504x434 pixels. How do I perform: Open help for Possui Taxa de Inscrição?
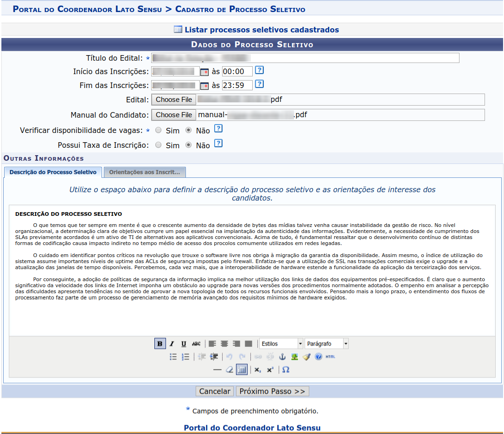(x=218, y=143)
